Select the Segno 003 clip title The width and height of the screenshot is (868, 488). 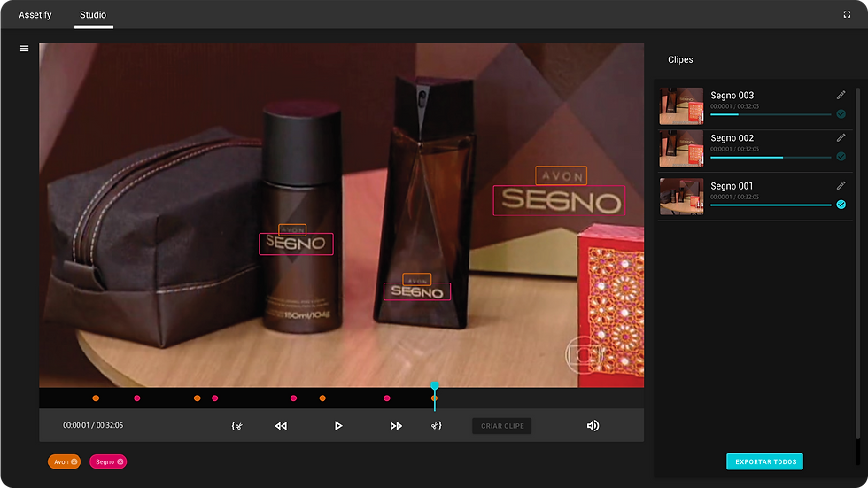[x=732, y=95]
